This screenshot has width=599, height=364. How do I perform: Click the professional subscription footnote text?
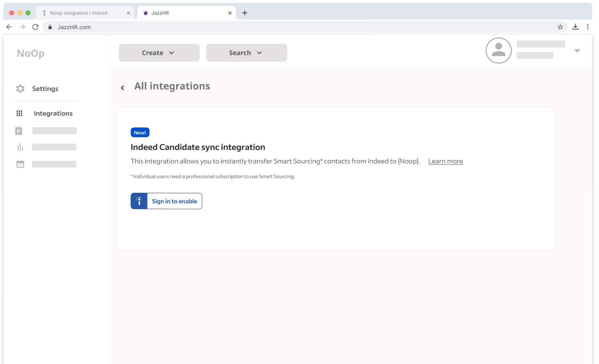[213, 176]
